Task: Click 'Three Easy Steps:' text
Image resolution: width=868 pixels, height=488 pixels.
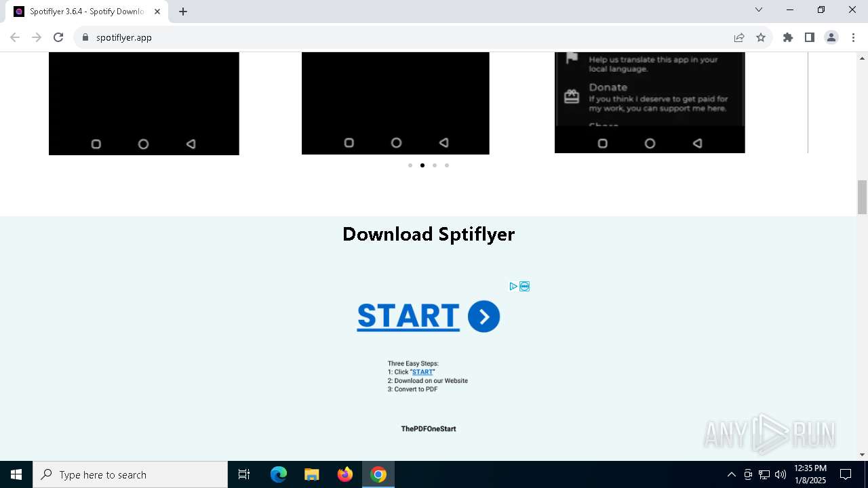Action: click(413, 364)
